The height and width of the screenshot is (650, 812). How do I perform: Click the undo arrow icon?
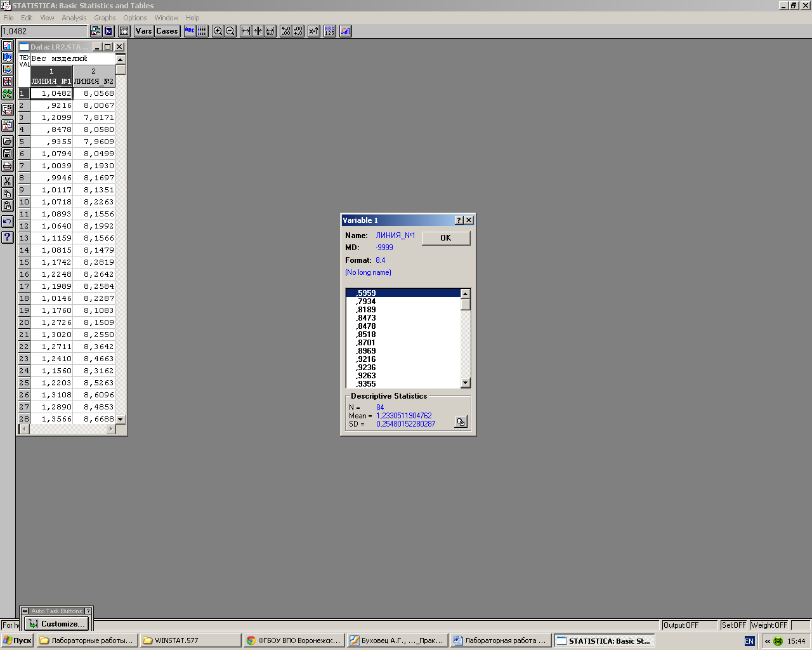pyautogui.click(x=7, y=221)
